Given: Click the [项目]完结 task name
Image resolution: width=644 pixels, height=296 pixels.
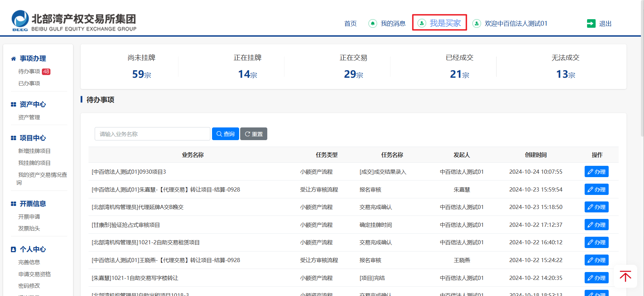Looking at the screenshot, I should (372, 278).
